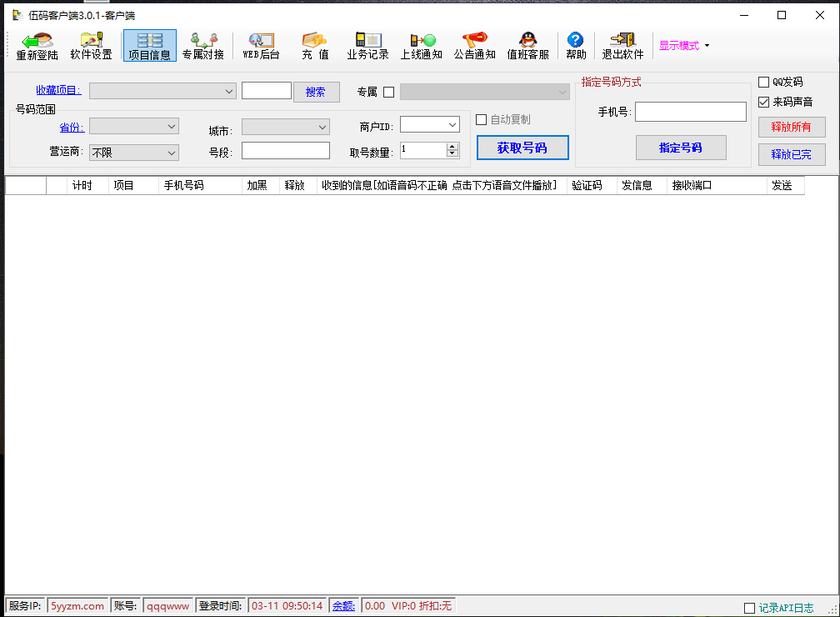The width and height of the screenshot is (840, 617).
Task: Enable the QQ发码 checkbox
Action: pyautogui.click(x=764, y=82)
